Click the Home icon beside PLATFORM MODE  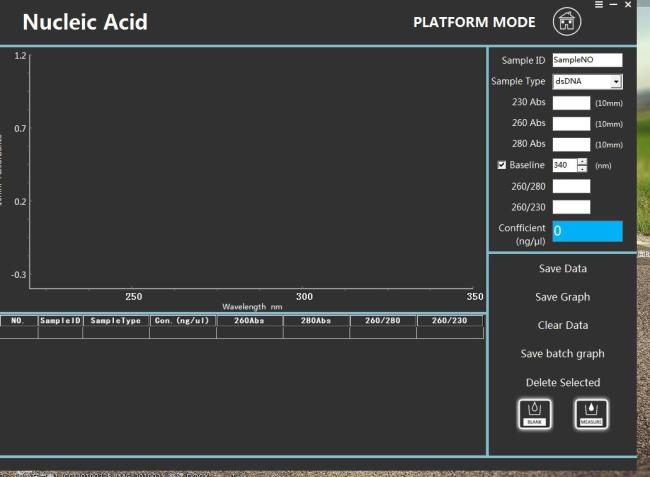point(565,22)
